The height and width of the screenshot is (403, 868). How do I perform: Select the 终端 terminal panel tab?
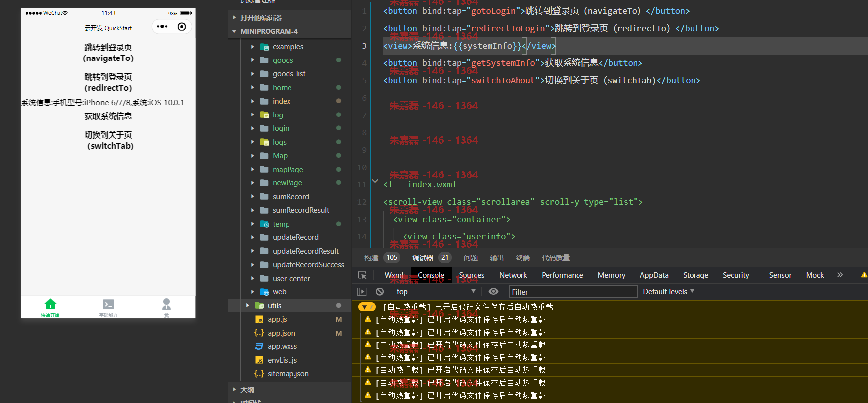point(523,258)
